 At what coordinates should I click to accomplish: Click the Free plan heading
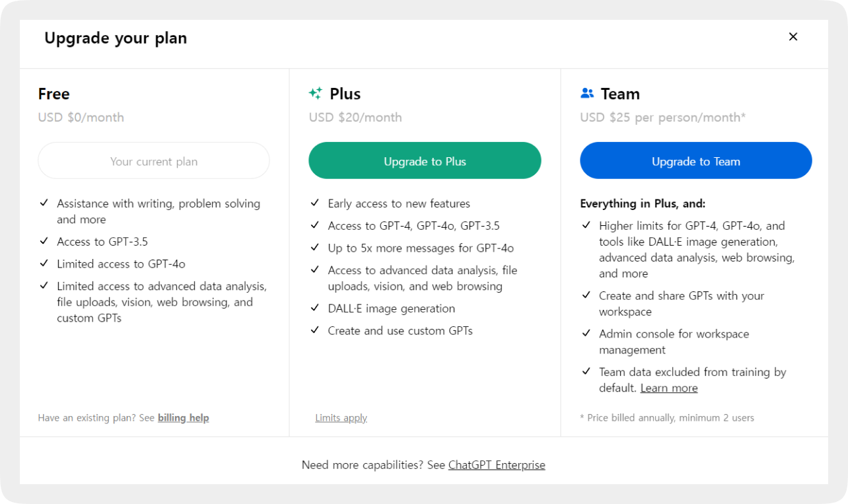coord(54,94)
